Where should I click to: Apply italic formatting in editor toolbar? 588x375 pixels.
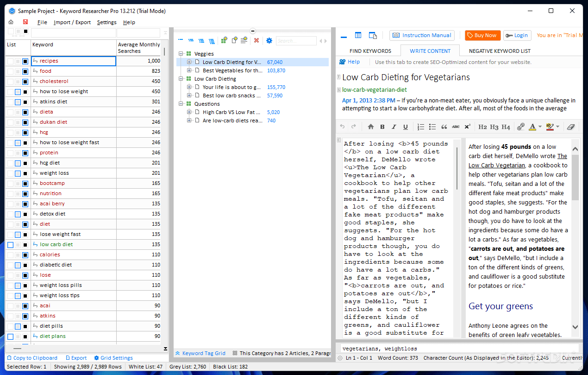(x=394, y=127)
